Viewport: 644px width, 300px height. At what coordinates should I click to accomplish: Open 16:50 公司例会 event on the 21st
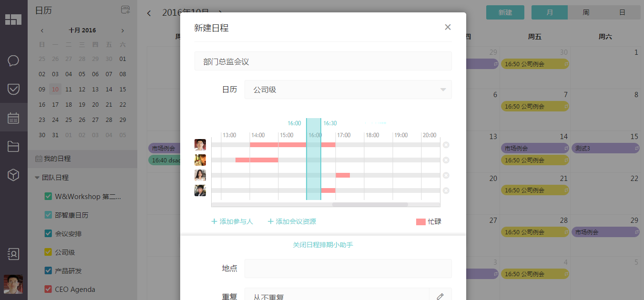[535, 190]
